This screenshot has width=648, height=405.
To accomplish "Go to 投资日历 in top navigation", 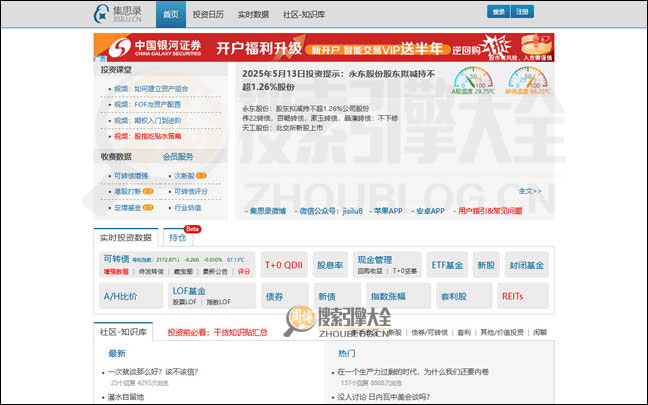I will [x=208, y=14].
